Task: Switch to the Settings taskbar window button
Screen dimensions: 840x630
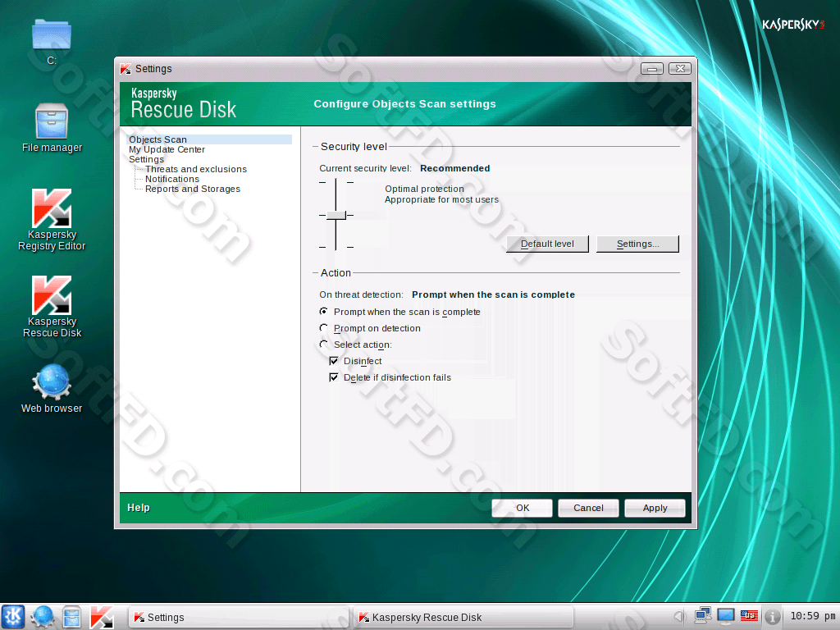Action: tap(239, 617)
